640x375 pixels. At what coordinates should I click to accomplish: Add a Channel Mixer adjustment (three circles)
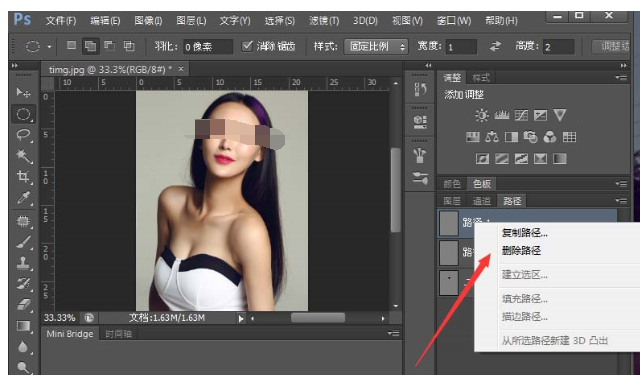[550, 137]
